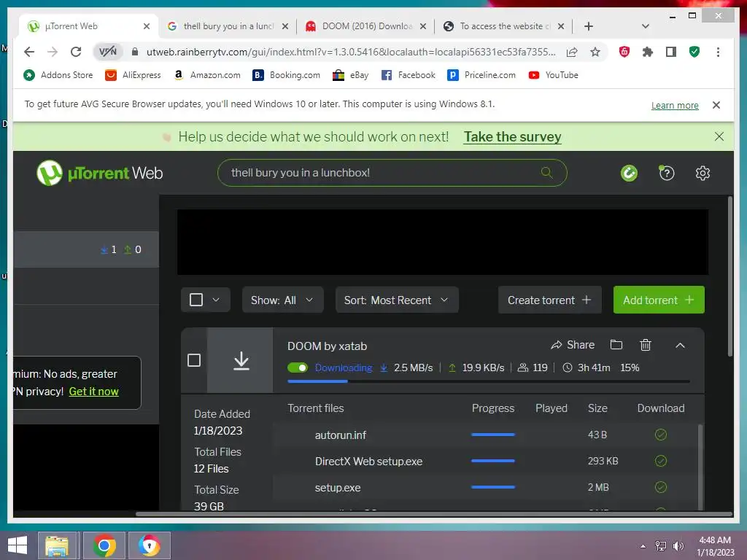Screen dimensions: 747x560
Task: Bookmark this page with star icon
Action: (x=595, y=52)
